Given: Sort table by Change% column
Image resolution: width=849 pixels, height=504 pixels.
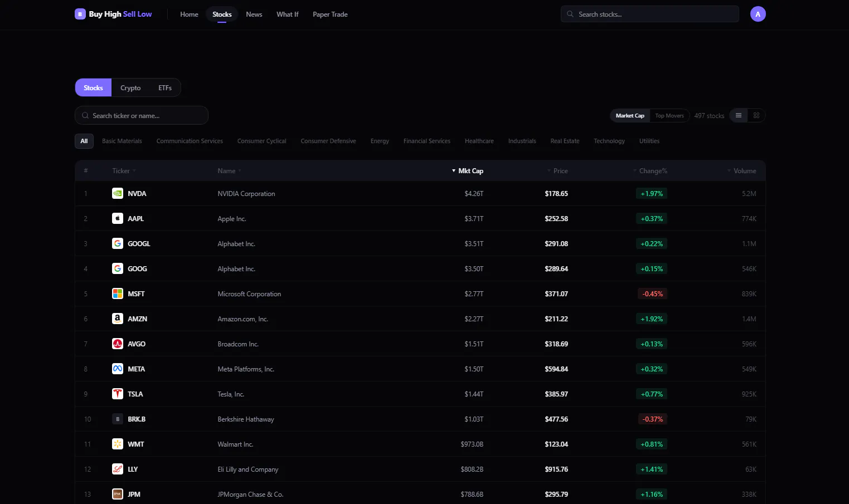Looking at the screenshot, I should pos(650,171).
